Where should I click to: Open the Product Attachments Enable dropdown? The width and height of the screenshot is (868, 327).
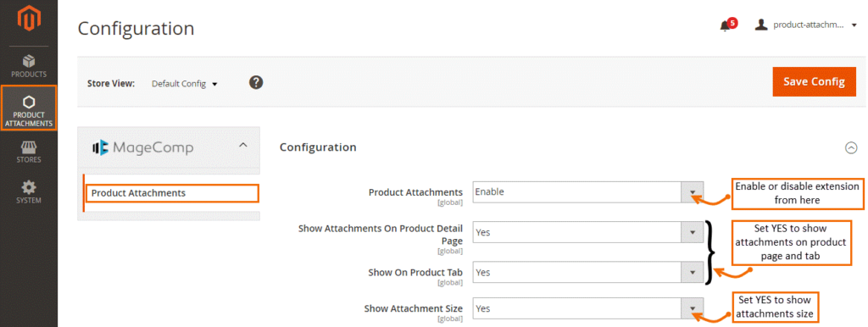[588, 192]
